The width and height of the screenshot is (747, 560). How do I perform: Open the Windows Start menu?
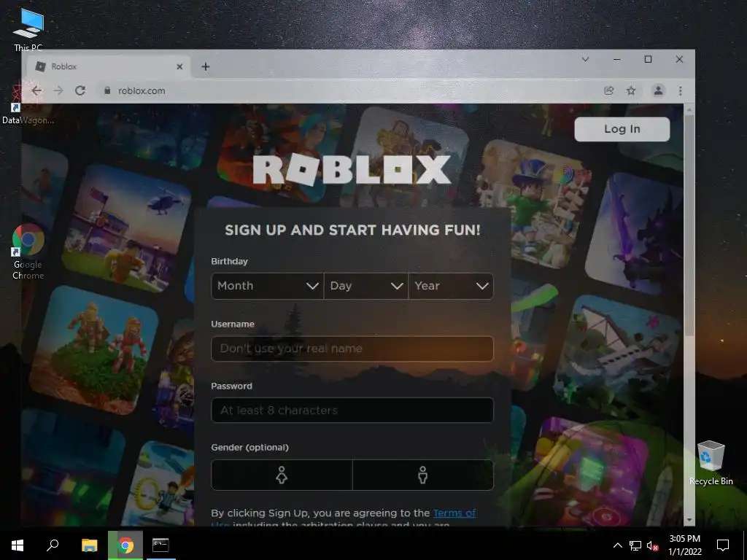coord(18,545)
